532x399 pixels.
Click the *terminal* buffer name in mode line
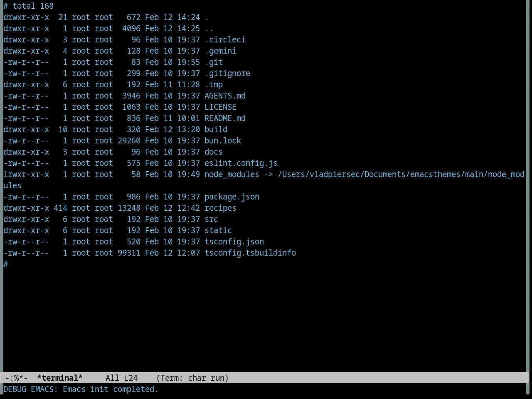pyautogui.click(x=60, y=378)
